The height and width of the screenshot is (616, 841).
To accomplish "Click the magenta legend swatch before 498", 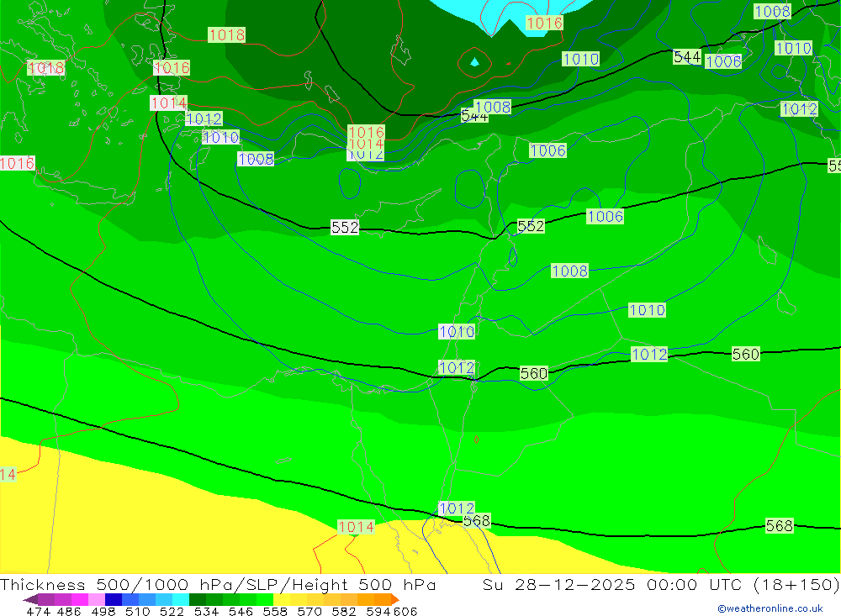I will (79, 599).
